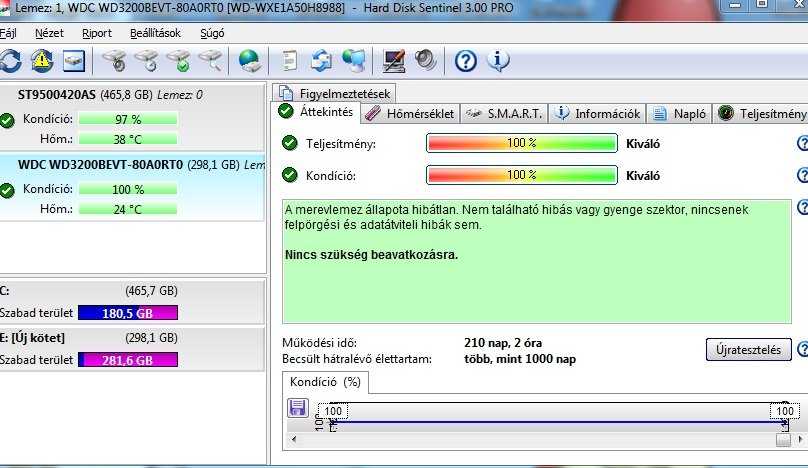The height and width of the screenshot is (468, 808).
Task: Open the blue info about toolbar icon
Action: click(498, 60)
